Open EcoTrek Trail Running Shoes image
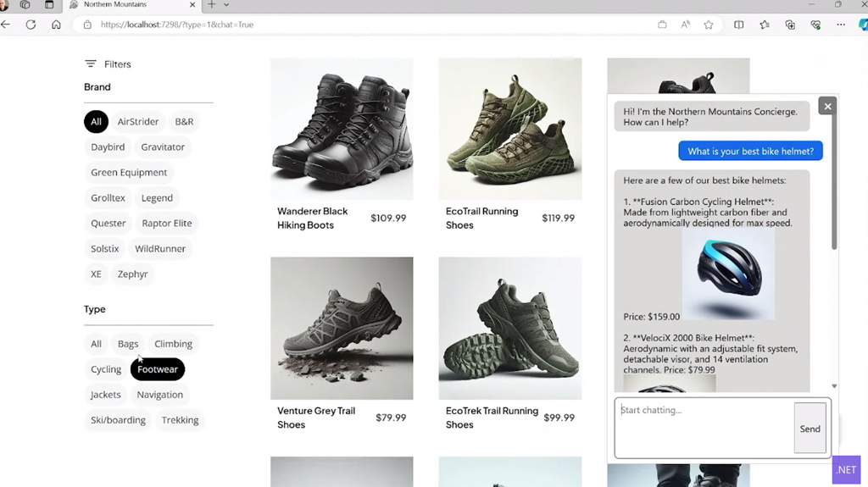 [509, 328]
